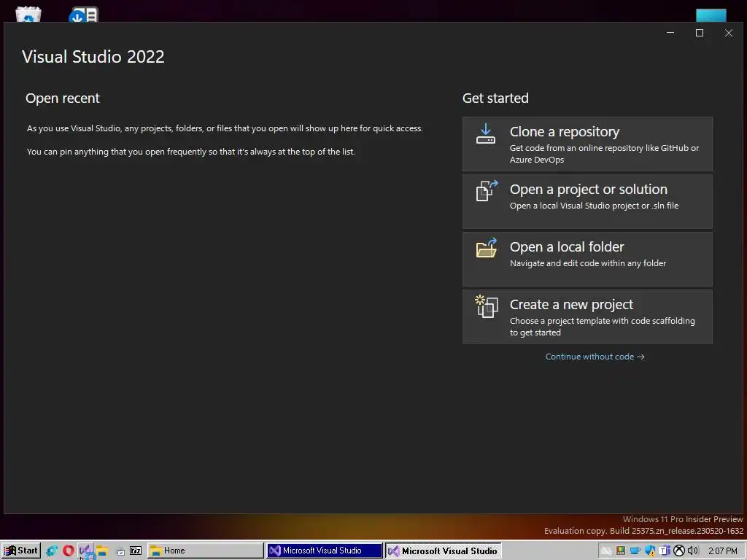This screenshot has height=560, width=747.
Task: Open Windows Security shield tray icon
Action: pos(650,551)
